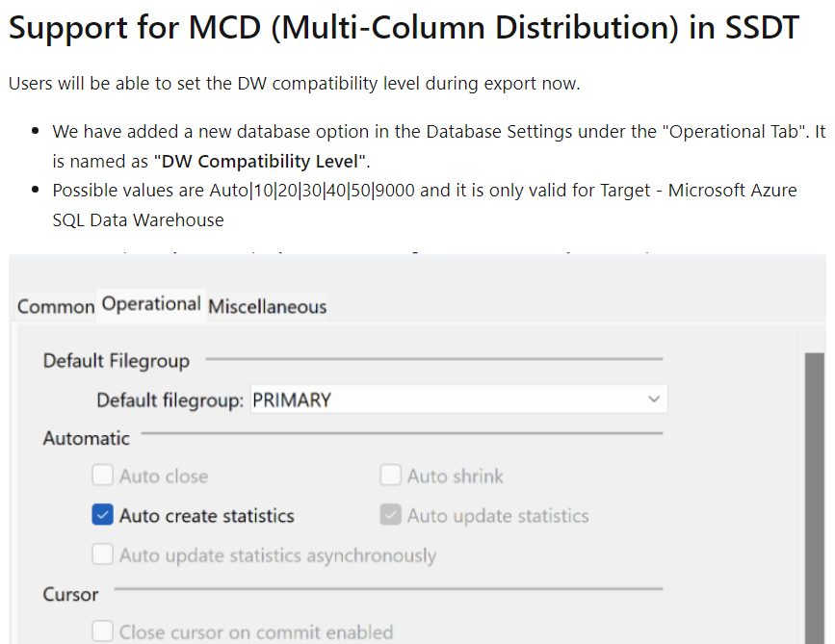The width and height of the screenshot is (835, 644).
Task: Click the Cursor section heading
Action: (x=70, y=594)
